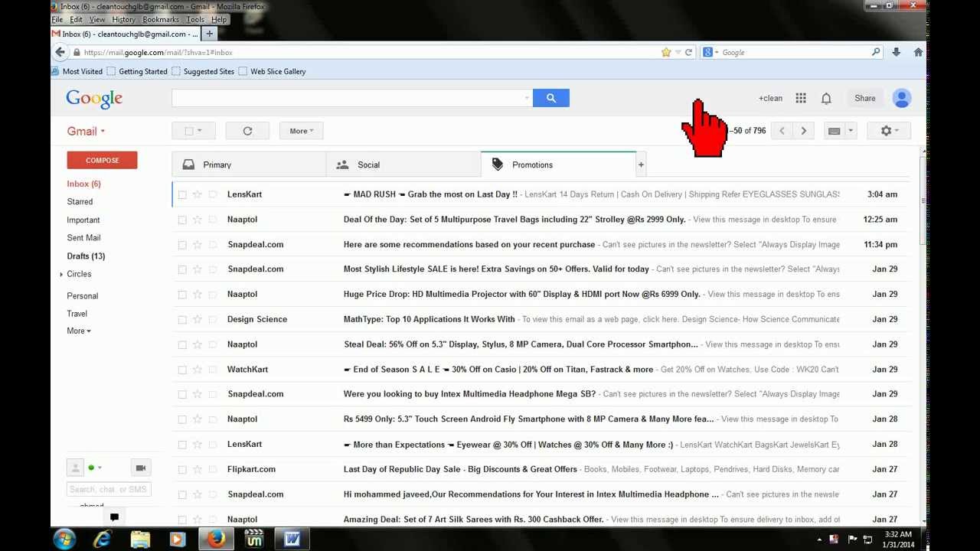
Task: Click the chat search box
Action: point(109,489)
